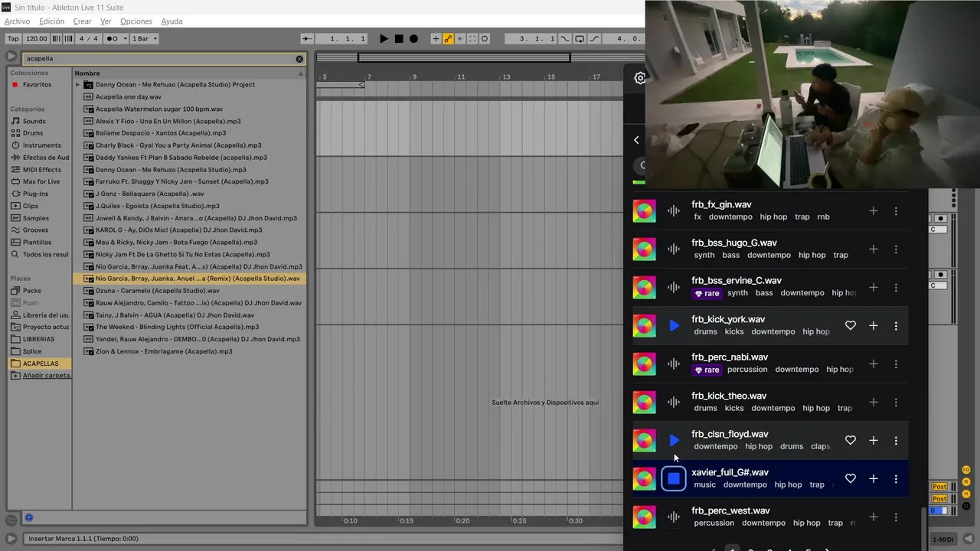
Task: Open MIDI Effects category
Action: pyautogui.click(x=41, y=169)
